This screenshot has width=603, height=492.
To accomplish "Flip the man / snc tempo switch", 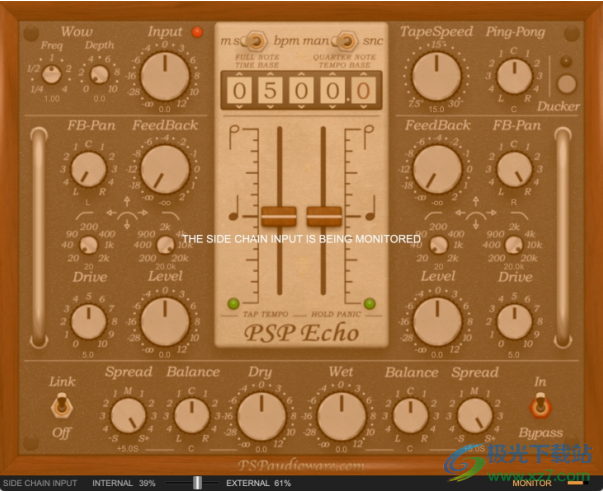I will tap(346, 41).
